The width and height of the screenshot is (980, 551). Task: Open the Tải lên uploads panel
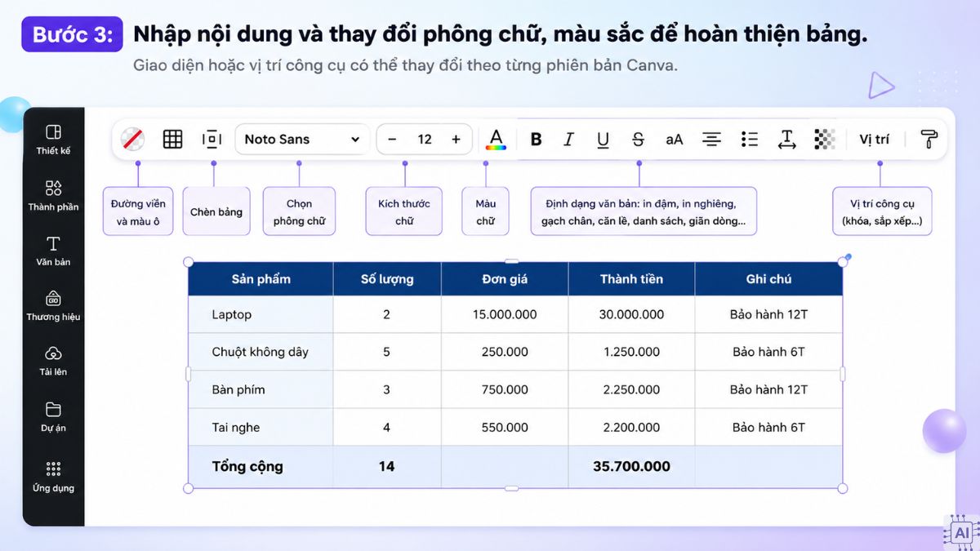coord(53,361)
